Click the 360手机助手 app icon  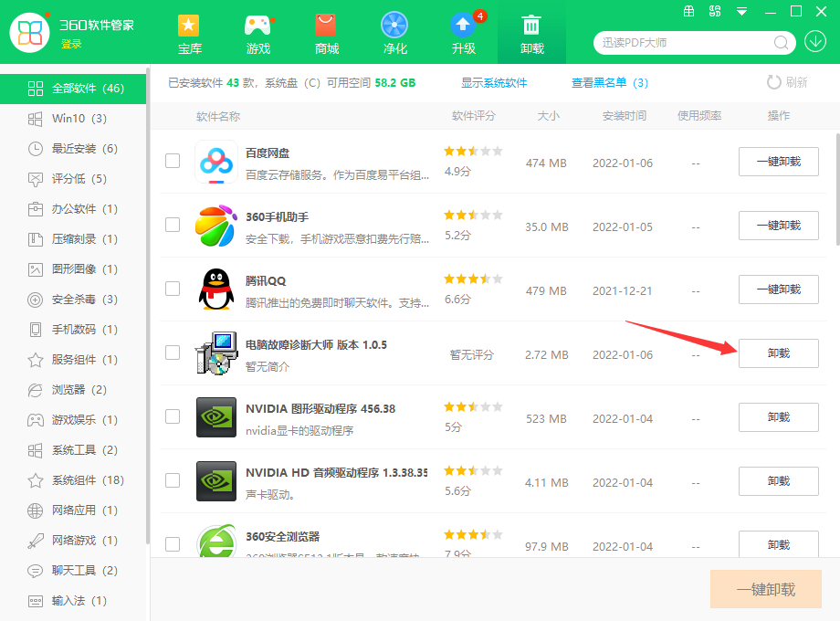(x=215, y=225)
